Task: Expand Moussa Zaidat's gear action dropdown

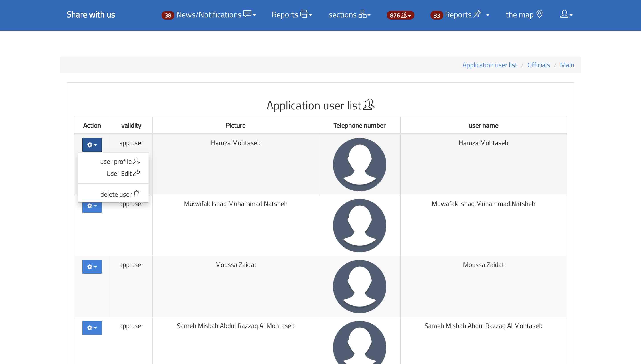Action: coord(92,267)
